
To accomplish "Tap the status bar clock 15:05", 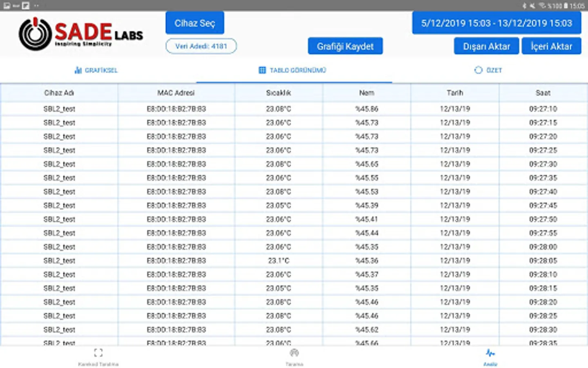I will (577, 6).
